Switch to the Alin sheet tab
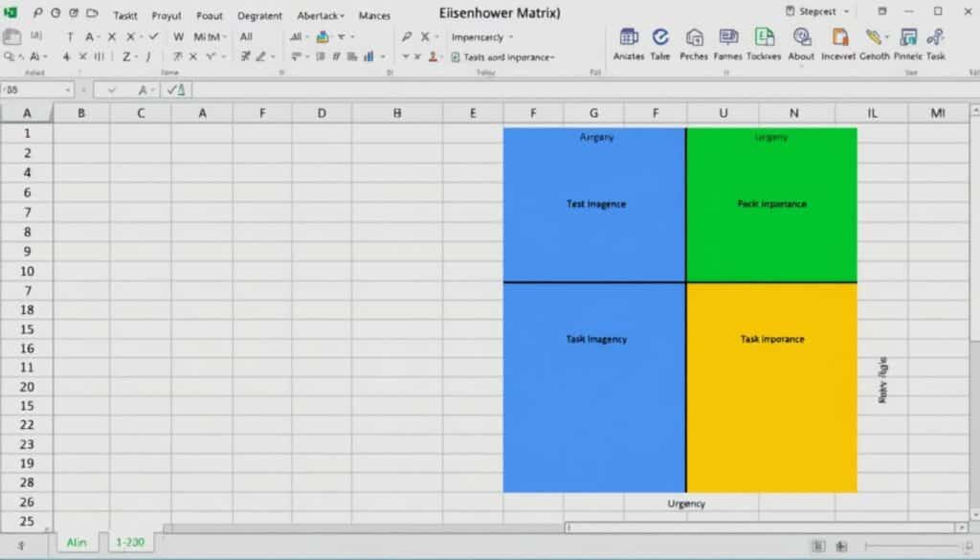 [77, 543]
